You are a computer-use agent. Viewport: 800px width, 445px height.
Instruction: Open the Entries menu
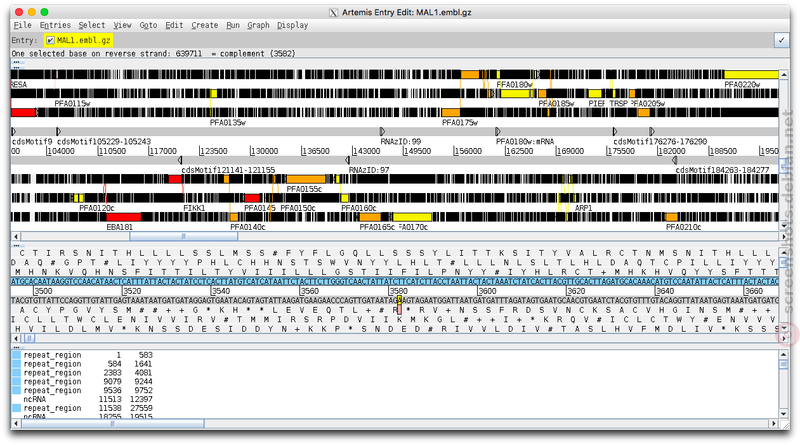tap(55, 25)
